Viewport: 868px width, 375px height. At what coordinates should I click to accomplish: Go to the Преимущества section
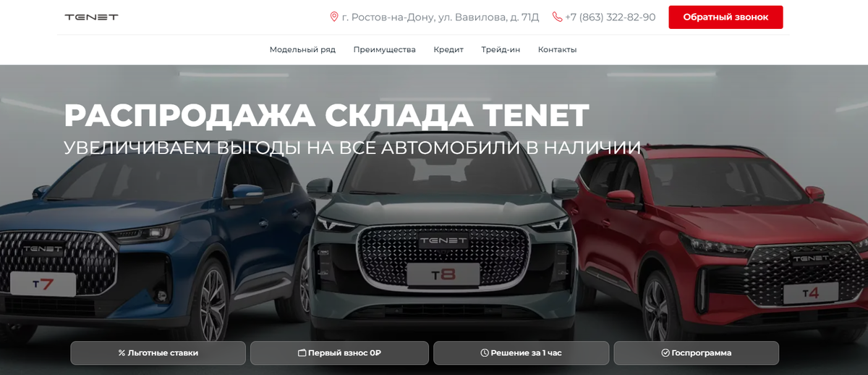point(384,50)
